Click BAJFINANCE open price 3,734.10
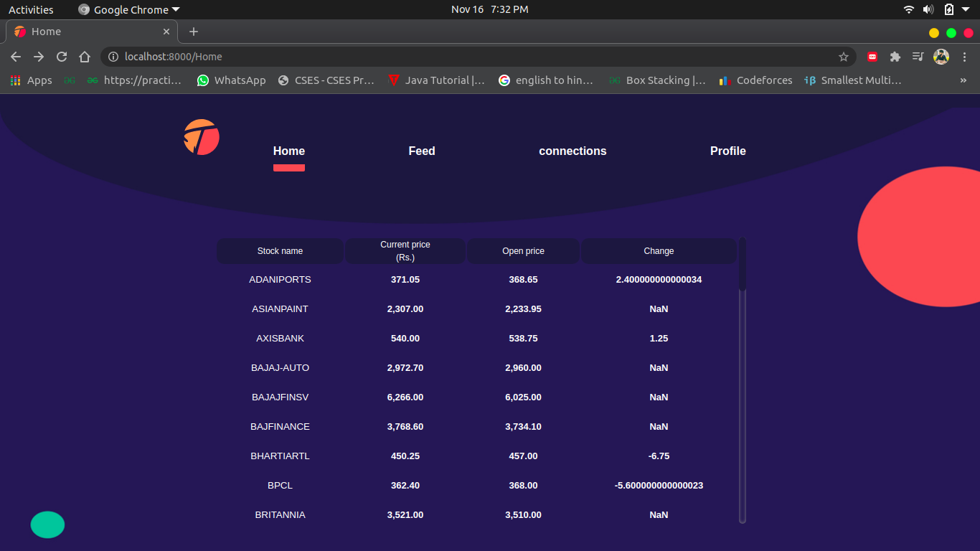The width and height of the screenshot is (980, 551). 523,426
